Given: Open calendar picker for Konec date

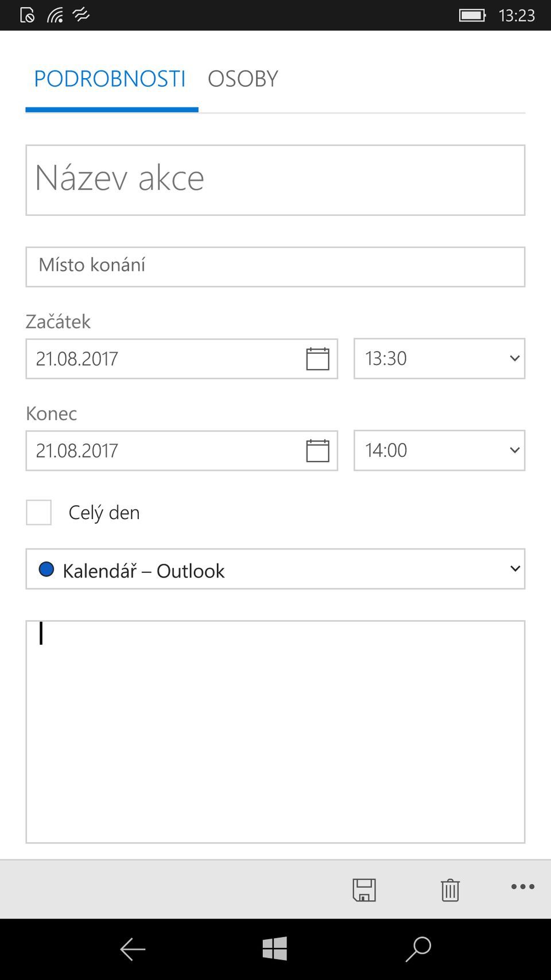Looking at the screenshot, I should point(317,451).
